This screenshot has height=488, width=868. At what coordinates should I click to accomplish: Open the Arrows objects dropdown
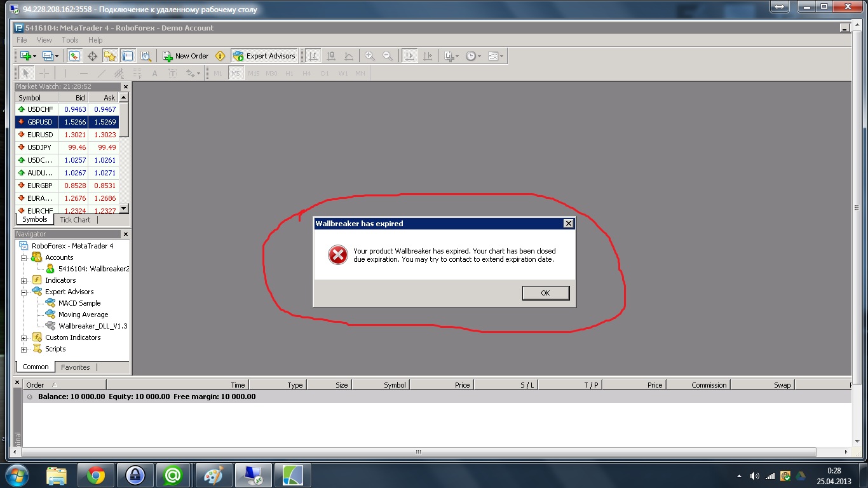coord(193,73)
